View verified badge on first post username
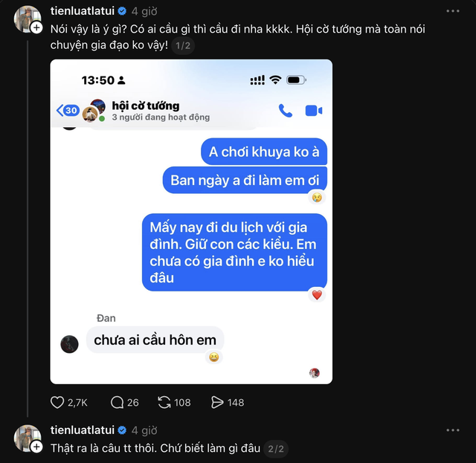Viewport: 476px width, 463px height. [x=122, y=11]
